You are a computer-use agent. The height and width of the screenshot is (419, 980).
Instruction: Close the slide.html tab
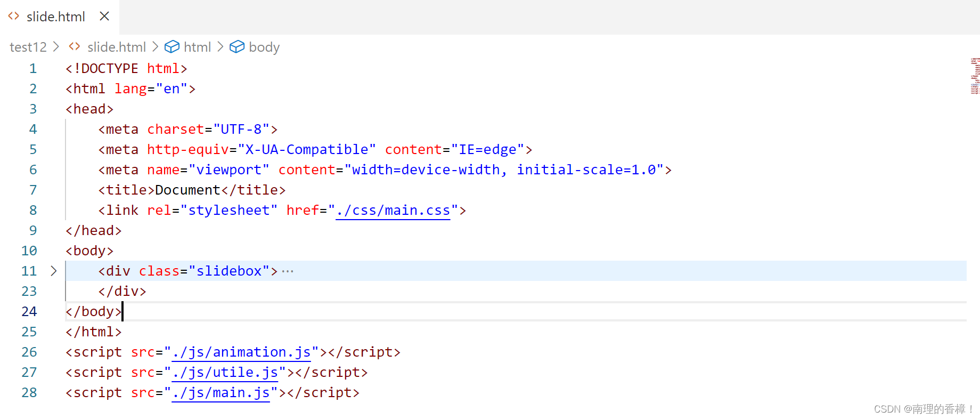click(104, 17)
